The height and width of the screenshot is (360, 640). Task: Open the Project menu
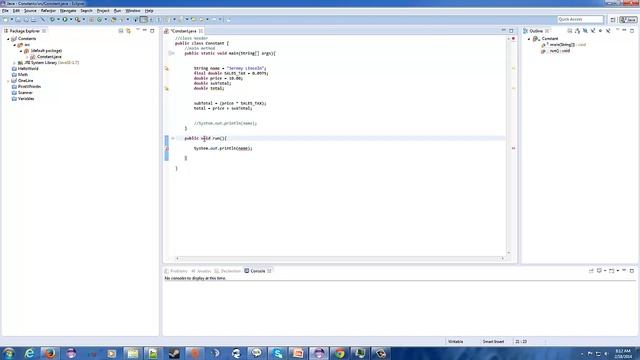pyautogui.click(x=103, y=11)
